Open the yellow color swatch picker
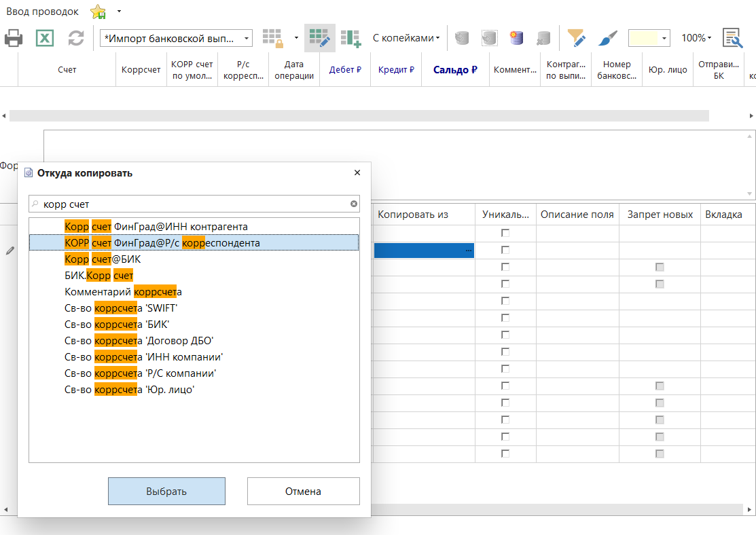 point(649,38)
